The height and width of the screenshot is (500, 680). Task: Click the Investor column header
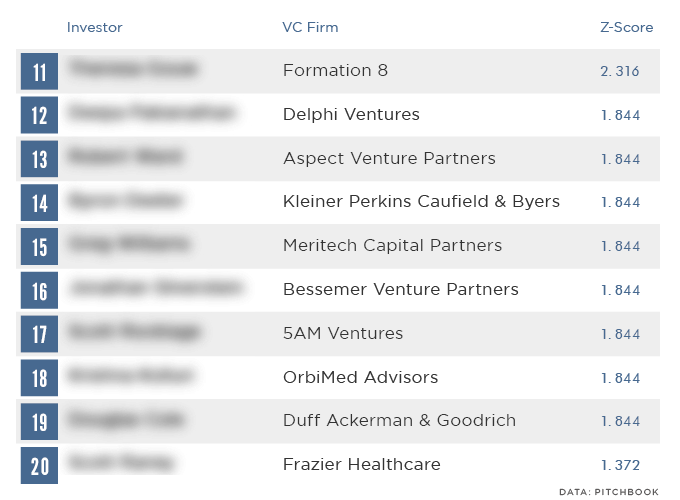coord(95,27)
